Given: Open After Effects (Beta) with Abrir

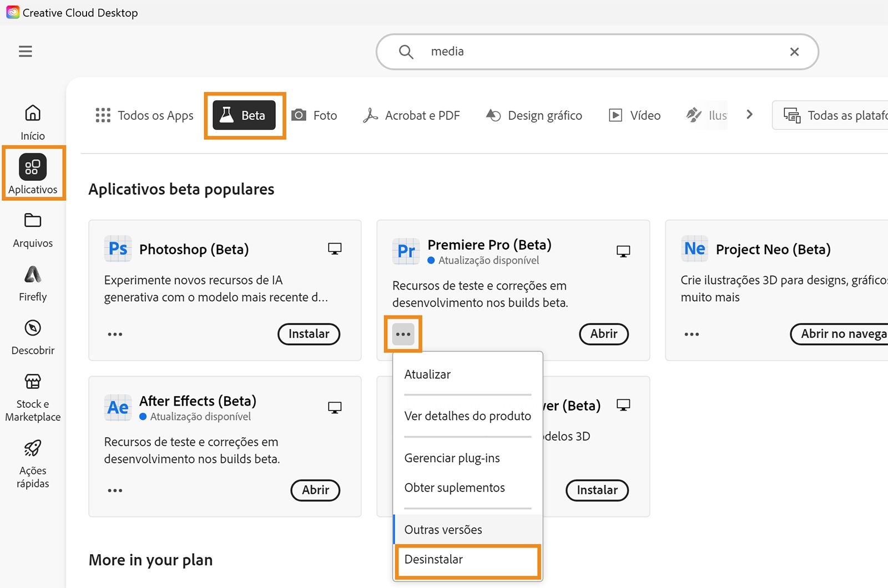Looking at the screenshot, I should pos(315,490).
